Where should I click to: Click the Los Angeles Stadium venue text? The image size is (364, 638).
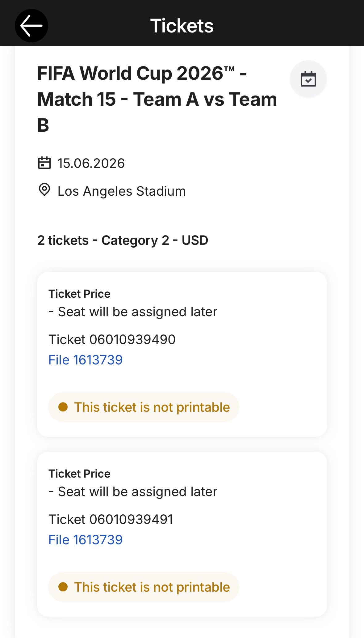click(122, 191)
